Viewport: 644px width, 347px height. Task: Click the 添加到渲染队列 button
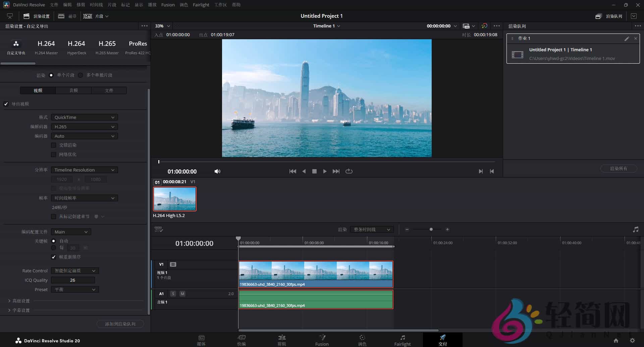coord(120,324)
